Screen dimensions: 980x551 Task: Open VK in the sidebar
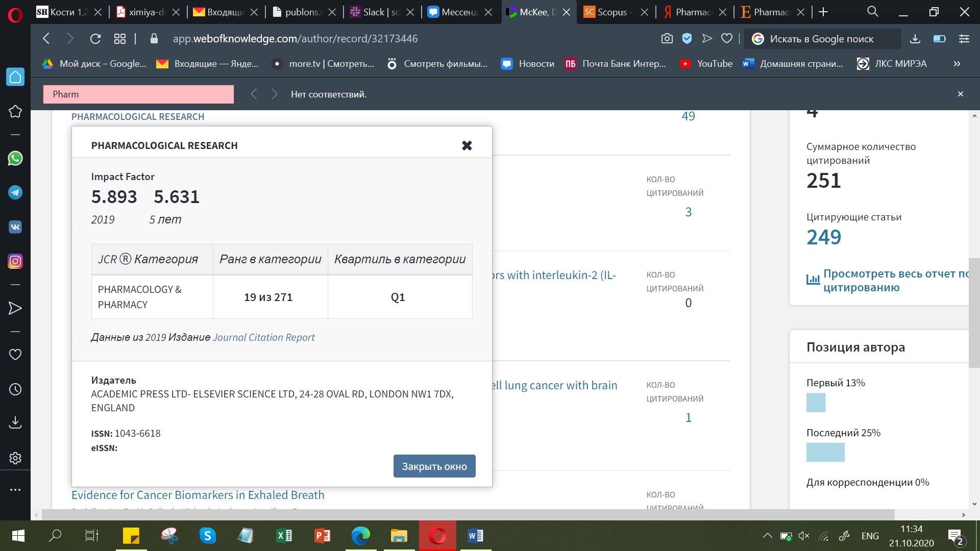pos(15,227)
